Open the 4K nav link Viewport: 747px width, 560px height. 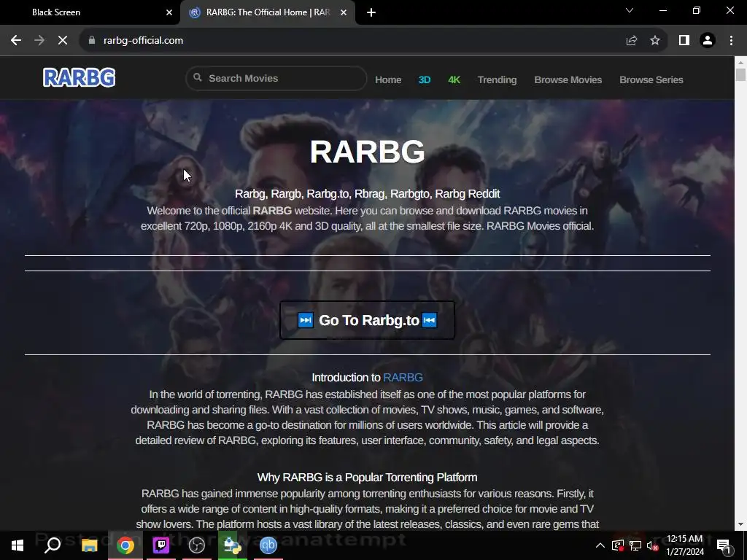tap(454, 79)
